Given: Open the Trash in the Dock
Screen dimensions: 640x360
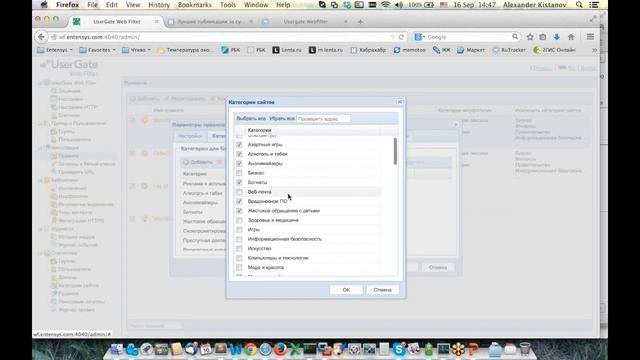Looking at the screenshot, I should point(525,349).
